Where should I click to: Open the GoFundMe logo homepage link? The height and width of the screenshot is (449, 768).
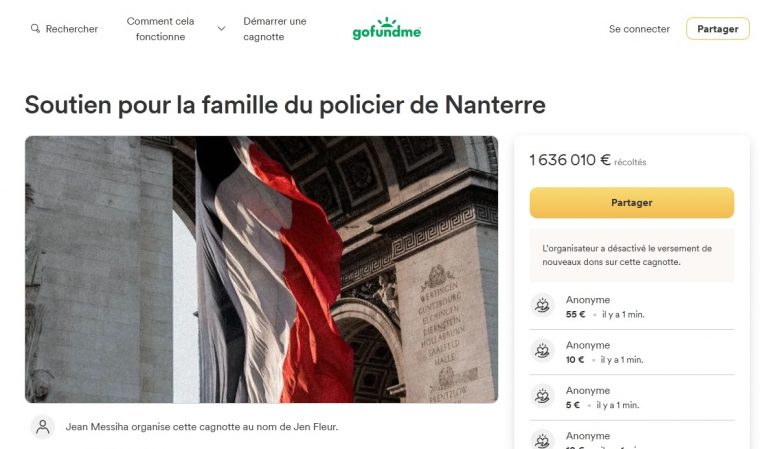pyautogui.click(x=386, y=28)
